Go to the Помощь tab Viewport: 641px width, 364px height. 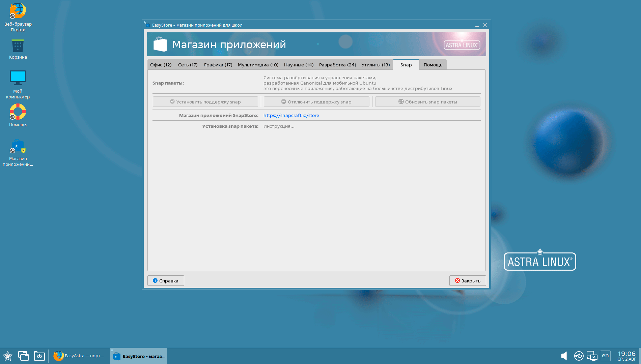point(433,65)
